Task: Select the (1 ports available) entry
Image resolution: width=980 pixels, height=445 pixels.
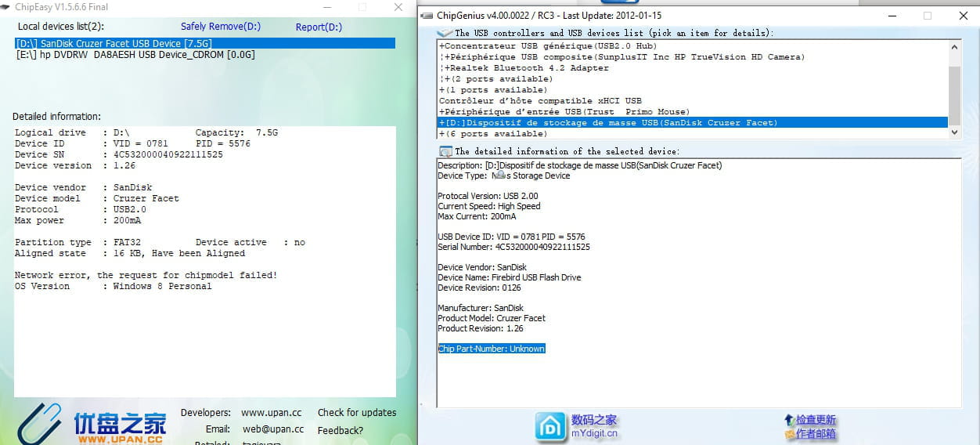Action: click(493, 90)
